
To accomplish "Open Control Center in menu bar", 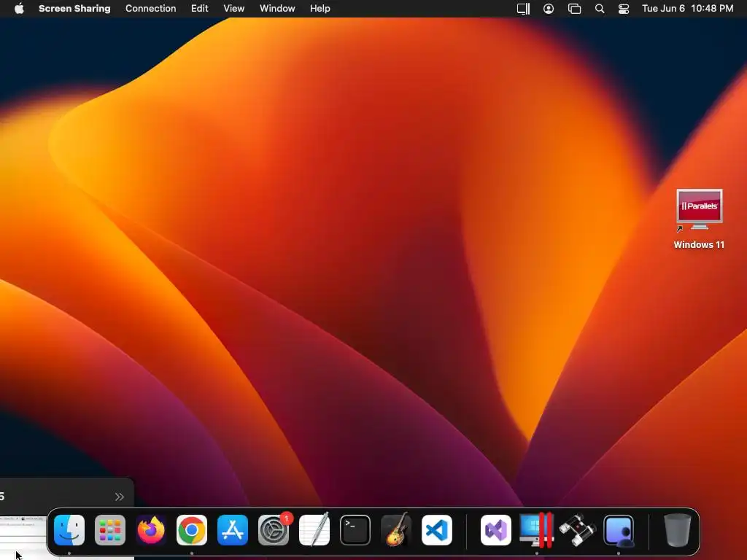I will coord(624,9).
